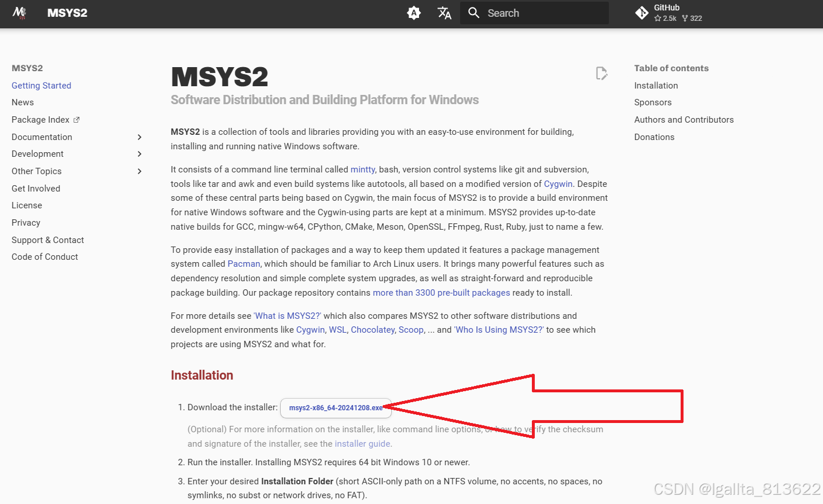Image resolution: width=823 pixels, height=504 pixels.
Task: Jump to Installation in table of contents
Action: [x=656, y=86]
